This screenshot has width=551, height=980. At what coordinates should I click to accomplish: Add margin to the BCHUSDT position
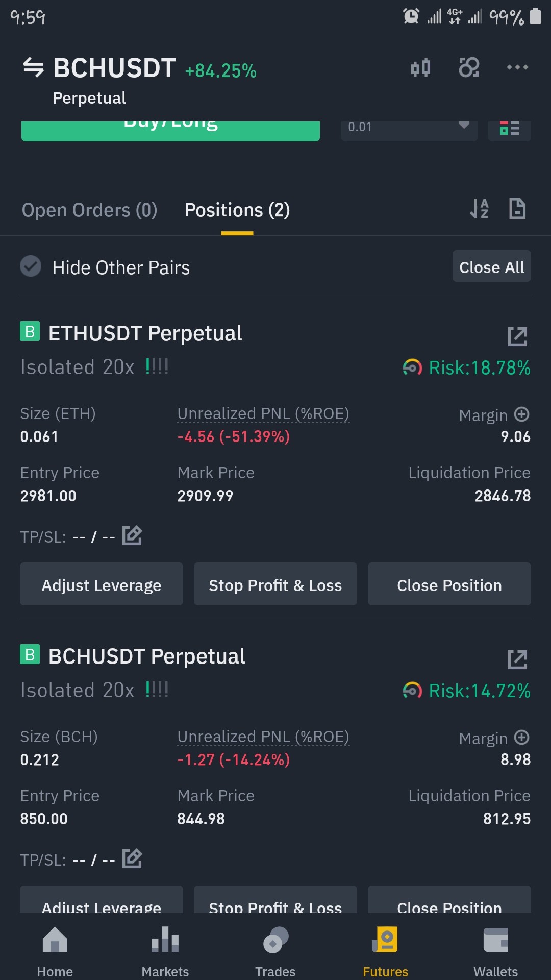pos(521,738)
